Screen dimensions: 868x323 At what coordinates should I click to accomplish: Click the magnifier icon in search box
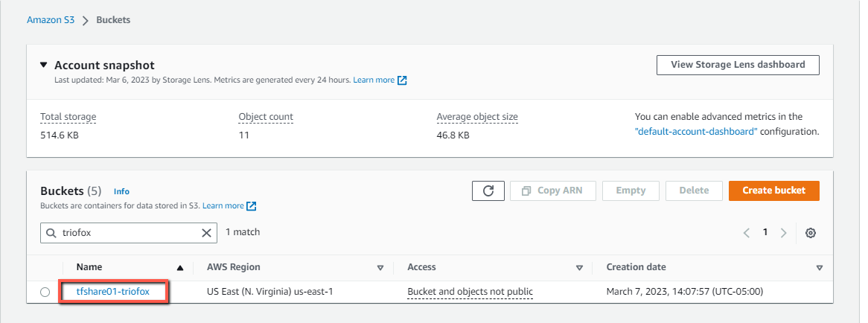pos(51,233)
